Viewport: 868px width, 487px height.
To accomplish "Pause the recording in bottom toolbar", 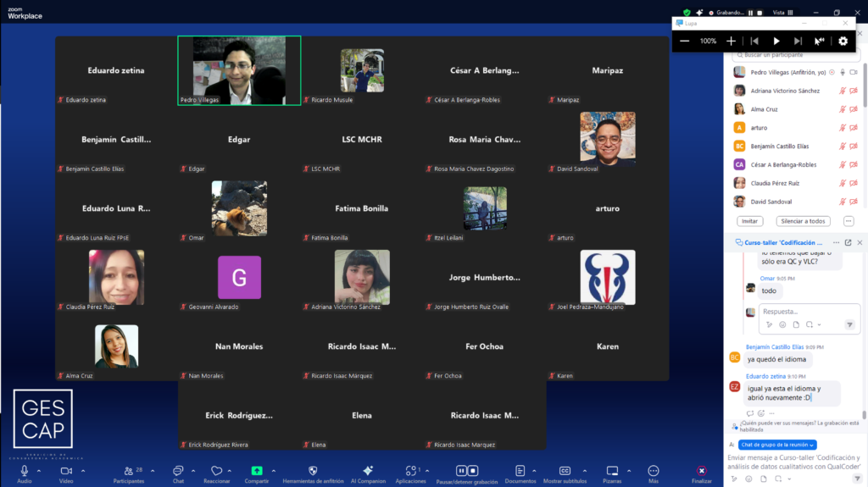I will pyautogui.click(x=461, y=470).
